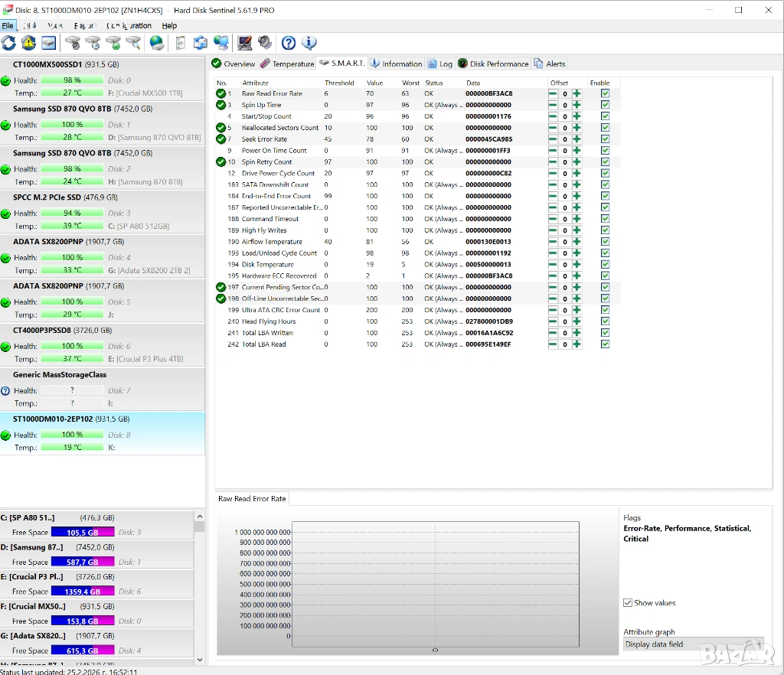Uncheck the Show values checkbox
784x675 pixels.
628,603
